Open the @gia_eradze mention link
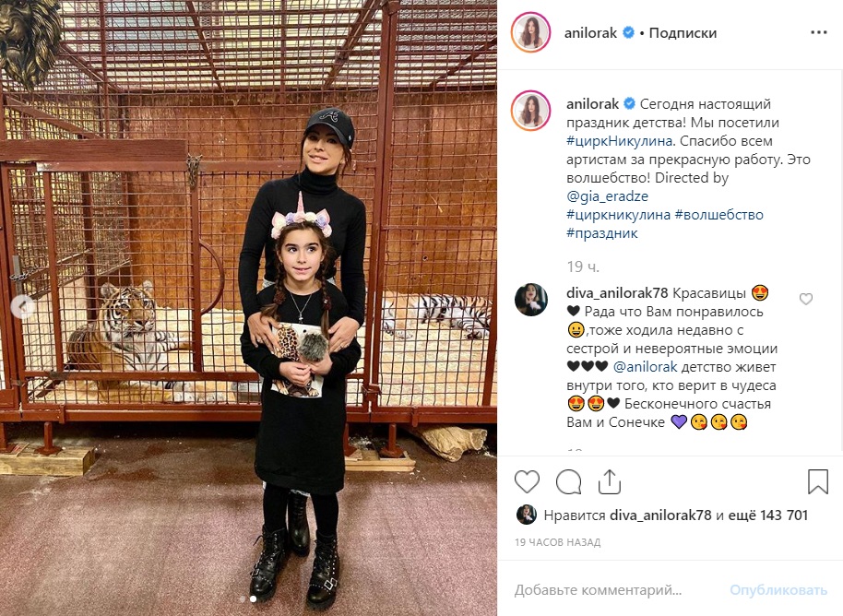843x616 pixels. 607,196
